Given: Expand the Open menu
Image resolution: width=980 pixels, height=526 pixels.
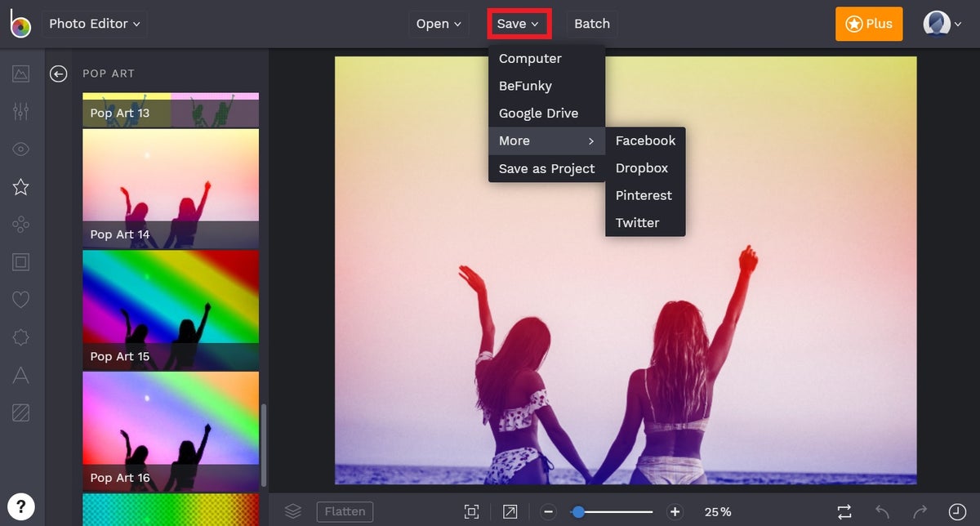Looking at the screenshot, I should point(438,24).
